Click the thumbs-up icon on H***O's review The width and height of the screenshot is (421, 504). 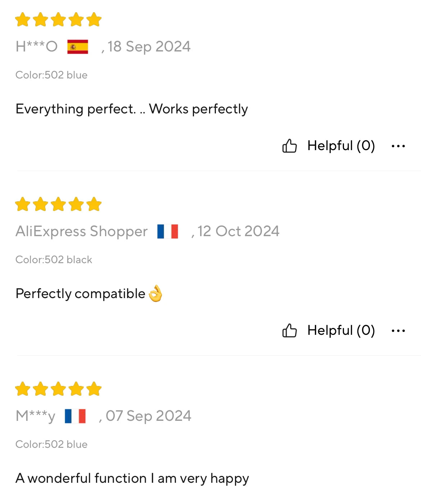click(x=289, y=146)
